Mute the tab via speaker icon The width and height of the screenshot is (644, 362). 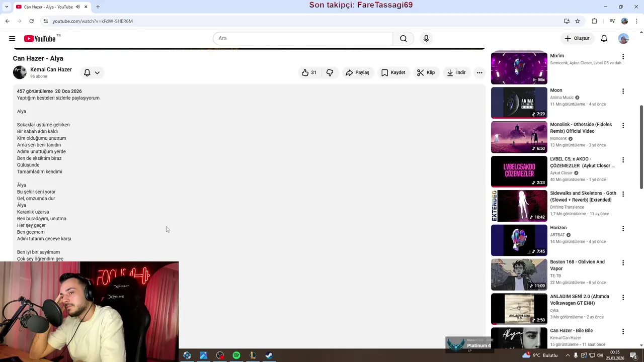pyautogui.click(x=78, y=7)
